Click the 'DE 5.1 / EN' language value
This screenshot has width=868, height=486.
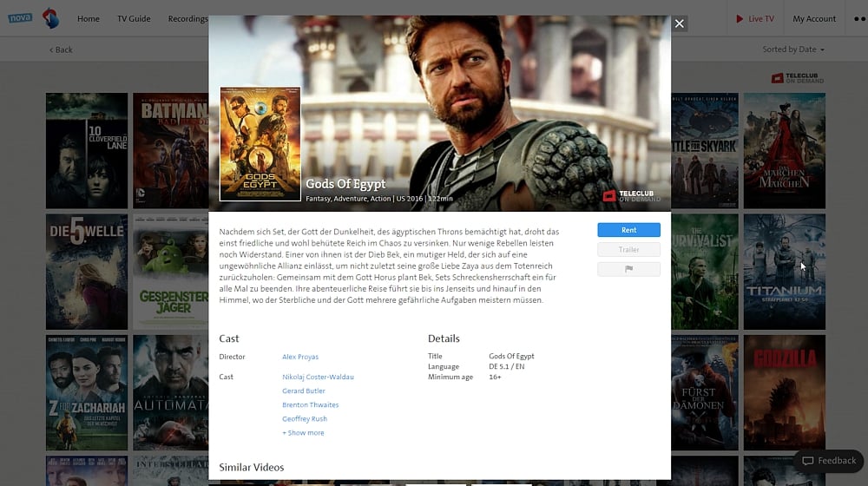[x=507, y=366]
